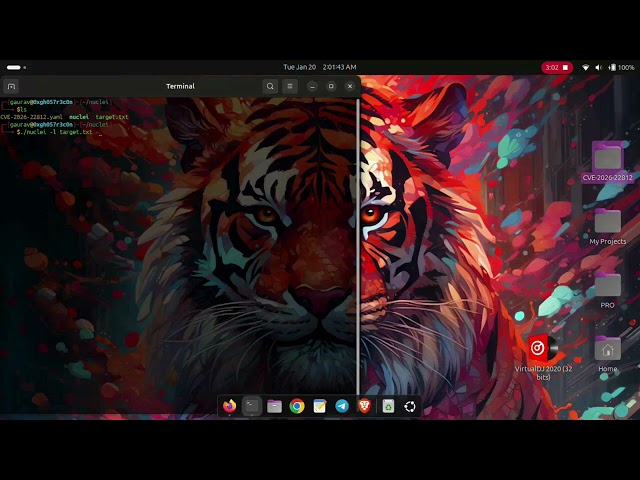Select the PRO desktop folder

coord(607,291)
